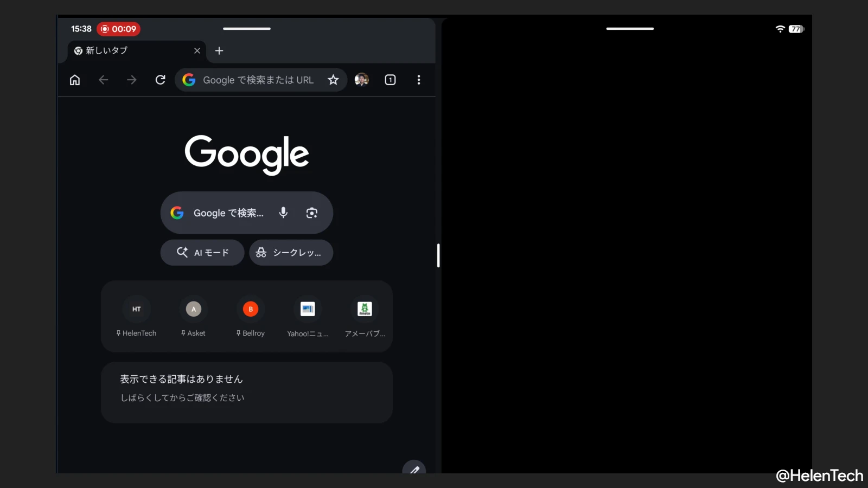Close the 新しいタブ tab

(x=197, y=50)
